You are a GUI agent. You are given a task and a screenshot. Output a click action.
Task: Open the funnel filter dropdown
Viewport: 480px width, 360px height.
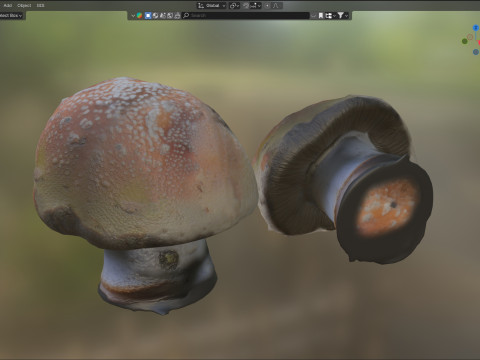point(343,16)
